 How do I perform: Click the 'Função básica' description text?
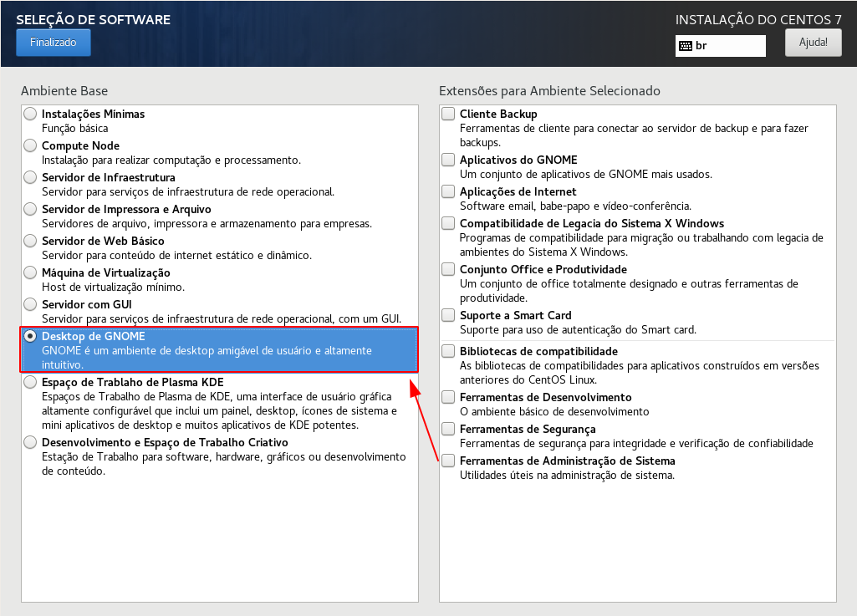click(75, 129)
